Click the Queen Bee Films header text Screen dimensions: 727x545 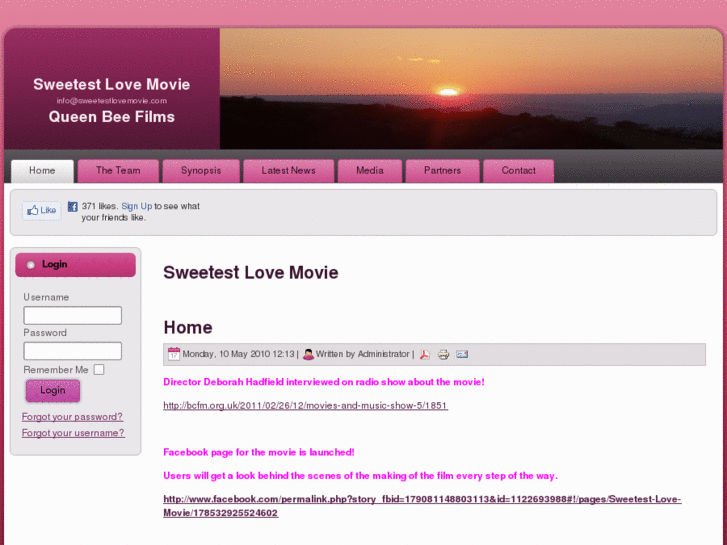112,117
